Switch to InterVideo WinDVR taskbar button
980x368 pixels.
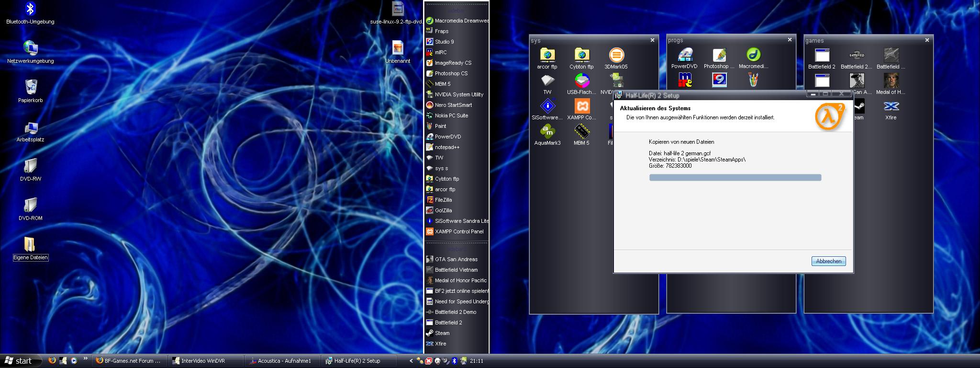[x=206, y=361]
